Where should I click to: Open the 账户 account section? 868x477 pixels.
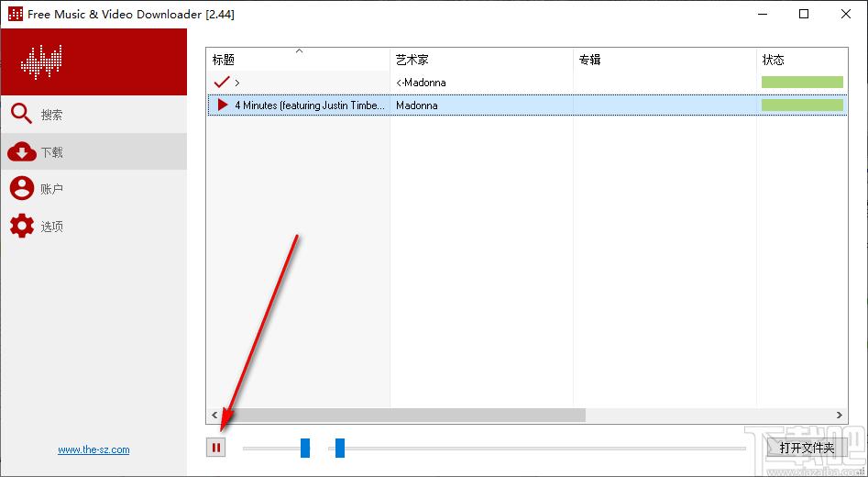(x=93, y=188)
